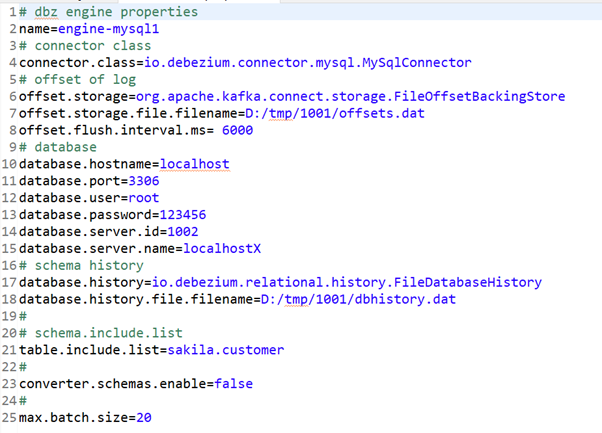Click the path 'D:/tmp/1001/offsets.dat'

coord(335,113)
